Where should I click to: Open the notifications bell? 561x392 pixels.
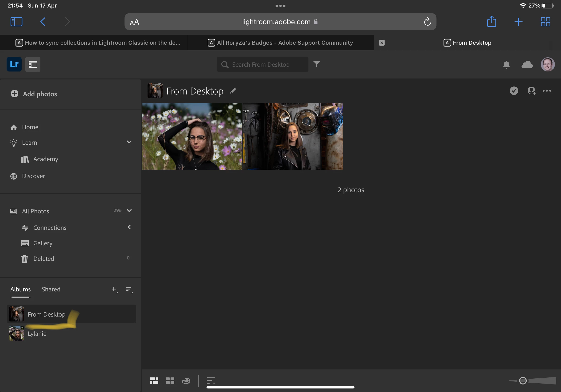(x=506, y=65)
